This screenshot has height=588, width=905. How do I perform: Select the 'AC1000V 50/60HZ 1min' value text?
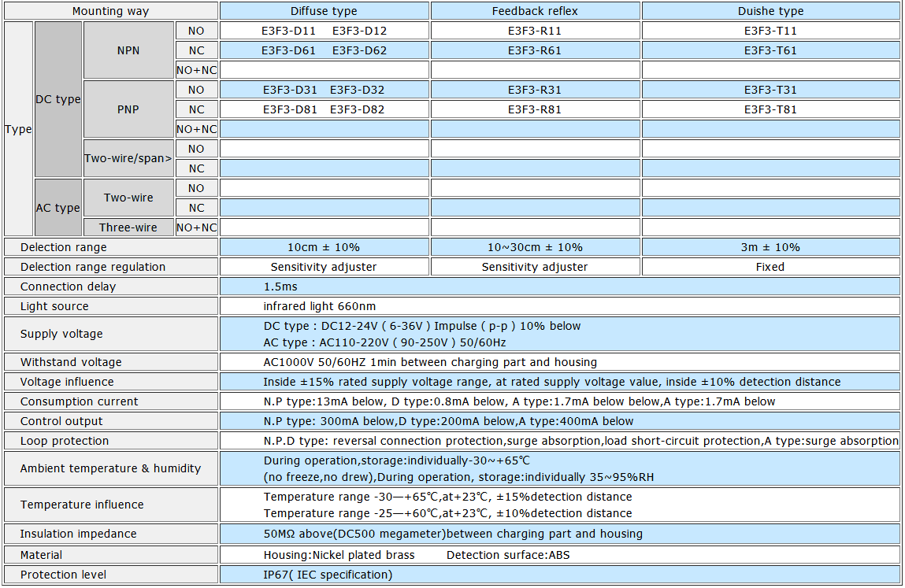(x=430, y=362)
